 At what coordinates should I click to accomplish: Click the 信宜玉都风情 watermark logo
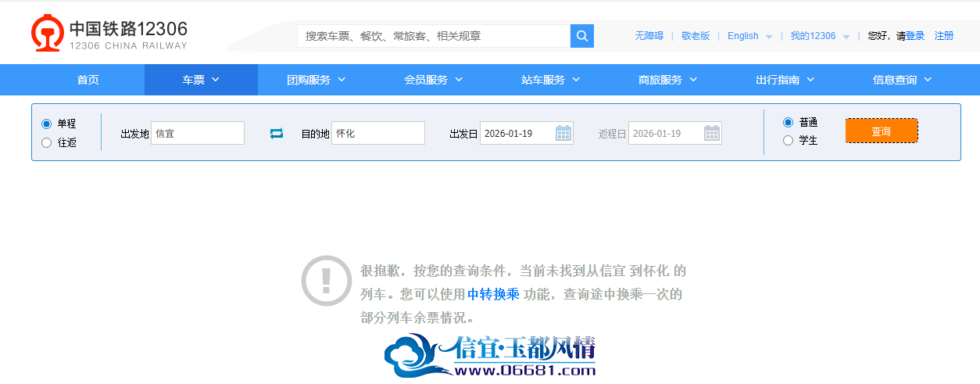tap(490, 356)
